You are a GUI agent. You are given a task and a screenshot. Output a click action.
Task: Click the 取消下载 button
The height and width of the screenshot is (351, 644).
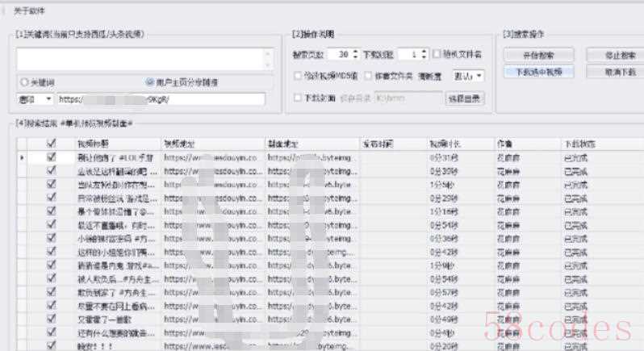[616, 73]
